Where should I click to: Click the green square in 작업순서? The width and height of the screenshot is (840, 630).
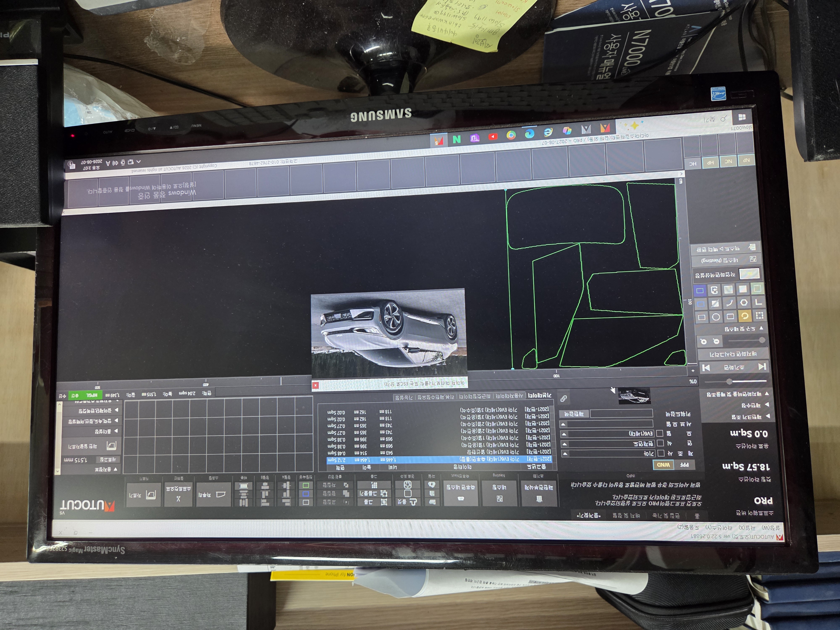pyautogui.click(x=306, y=485)
